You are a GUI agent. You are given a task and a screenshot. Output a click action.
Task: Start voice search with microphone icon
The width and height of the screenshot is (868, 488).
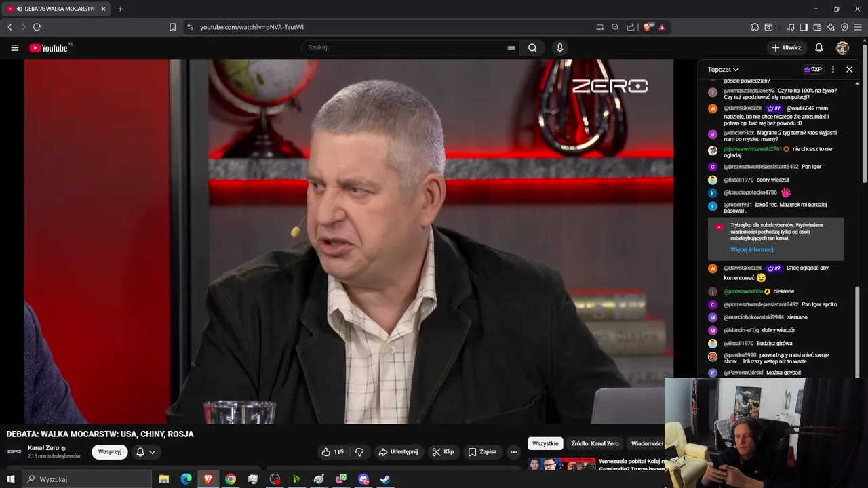(x=559, y=48)
